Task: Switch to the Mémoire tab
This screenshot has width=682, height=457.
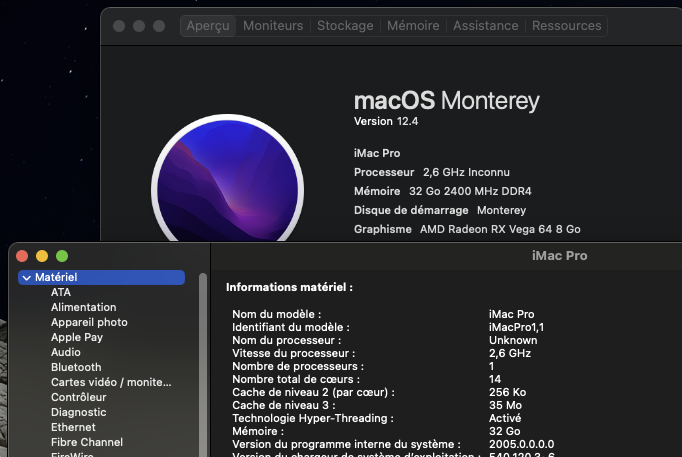Action: tap(413, 26)
